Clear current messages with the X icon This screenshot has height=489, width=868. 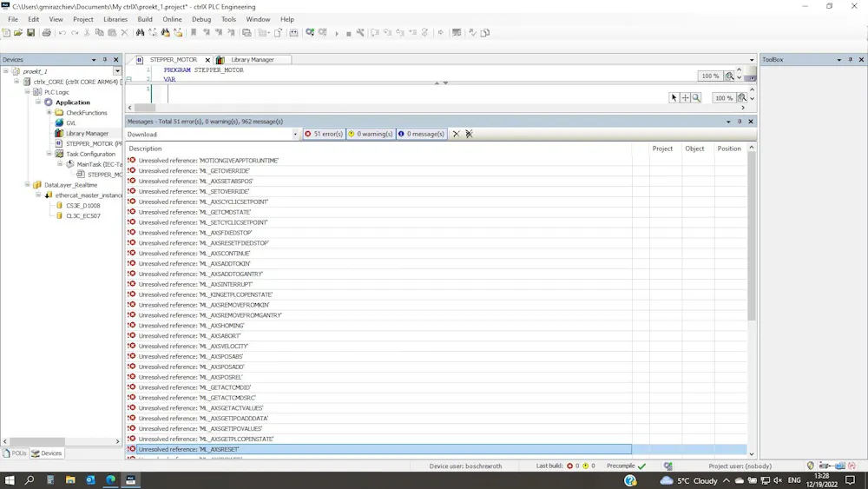point(457,134)
